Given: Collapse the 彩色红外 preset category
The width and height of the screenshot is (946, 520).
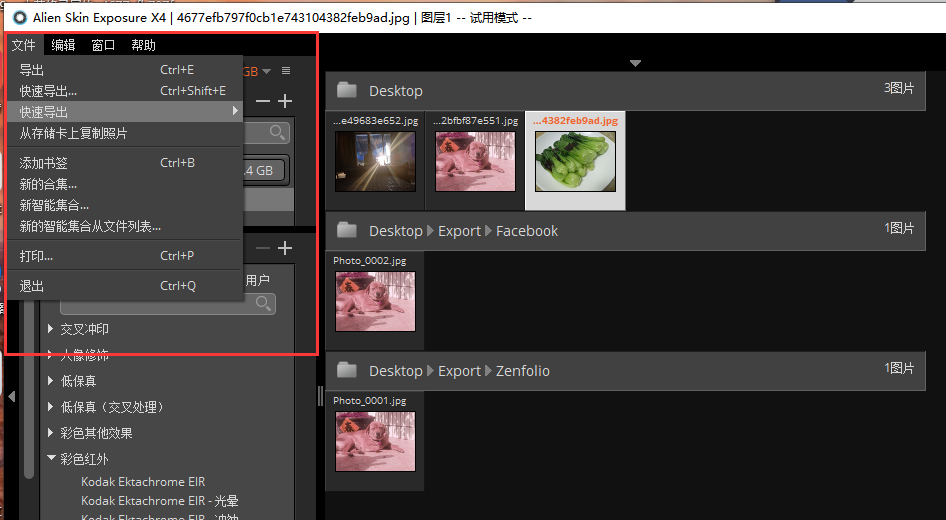Looking at the screenshot, I should pos(52,459).
